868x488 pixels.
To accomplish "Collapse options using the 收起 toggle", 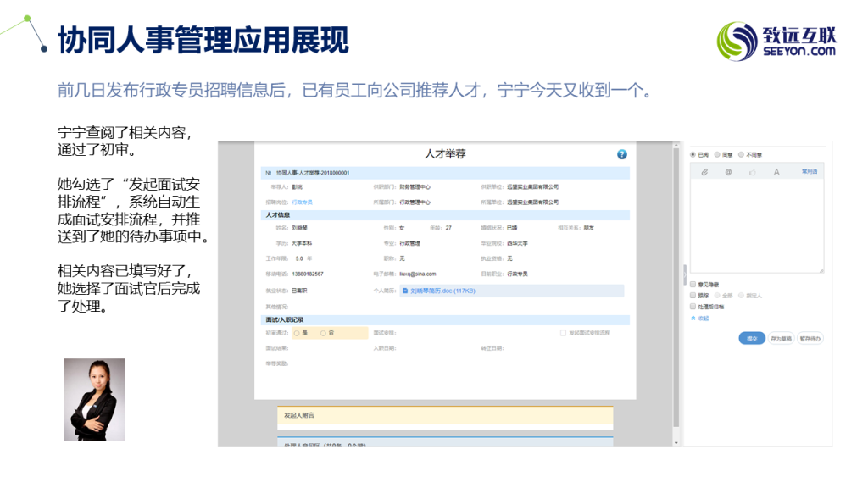I will point(700,318).
